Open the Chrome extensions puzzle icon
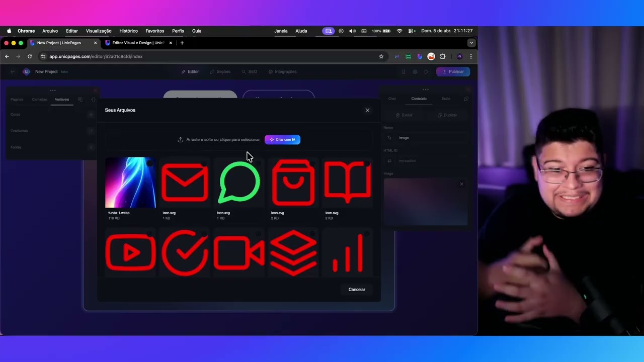 tap(443, 56)
